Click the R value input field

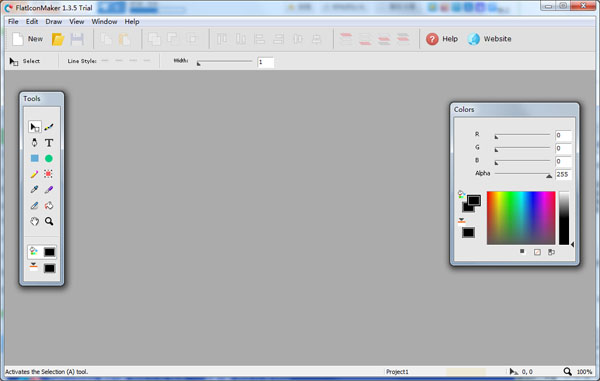[563, 135]
